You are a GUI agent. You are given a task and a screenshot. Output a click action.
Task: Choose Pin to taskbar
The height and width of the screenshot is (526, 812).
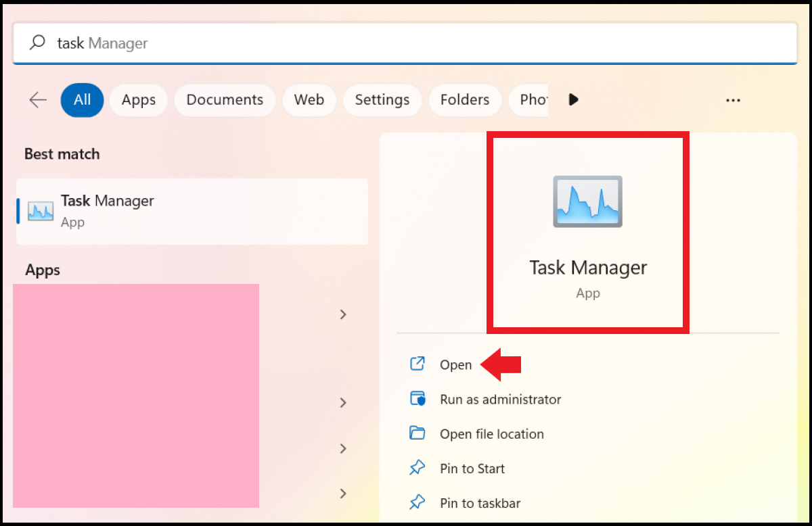click(x=480, y=503)
